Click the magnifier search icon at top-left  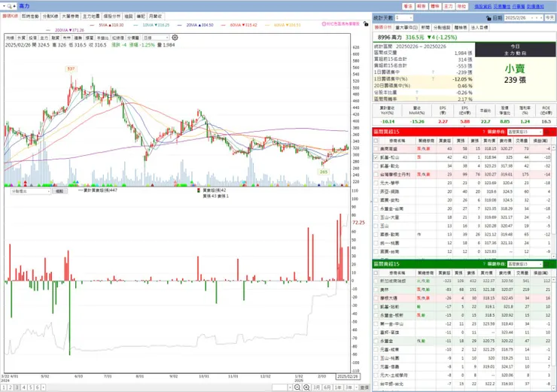coord(9,6)
